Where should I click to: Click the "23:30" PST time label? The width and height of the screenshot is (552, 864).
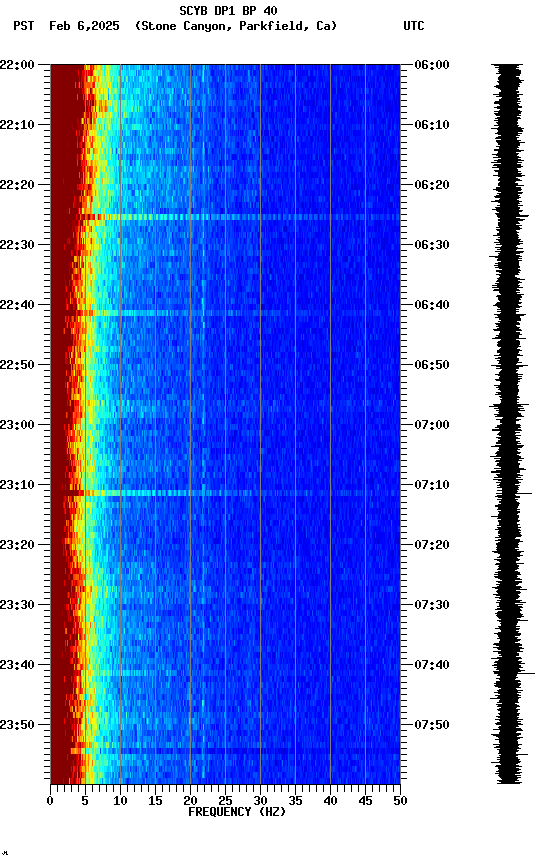click(x=17, y=606)
